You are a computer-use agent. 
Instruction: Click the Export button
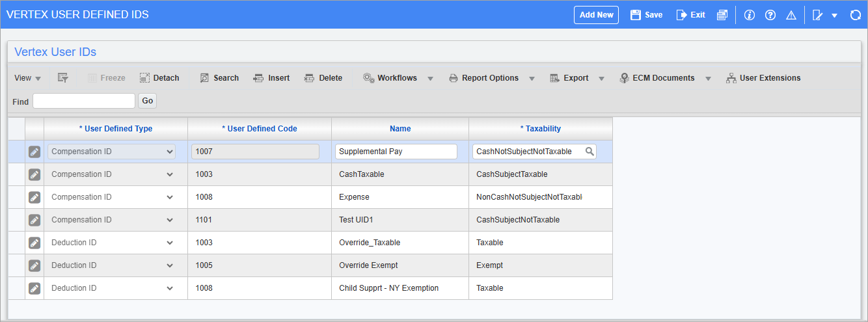(569, 78)
